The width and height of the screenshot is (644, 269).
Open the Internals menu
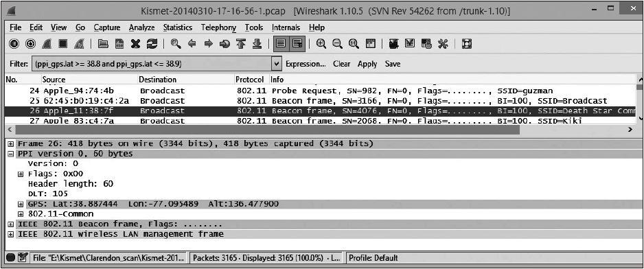pos(286,27)
